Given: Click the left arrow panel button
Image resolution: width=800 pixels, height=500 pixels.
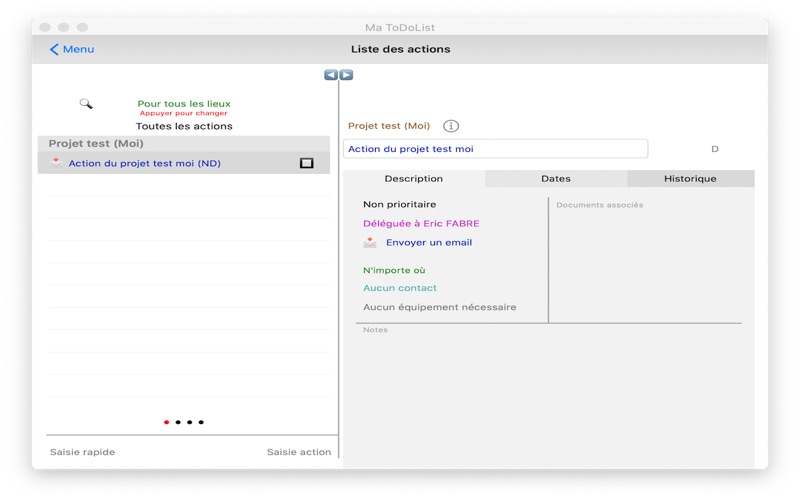Looking at the screenshot, I should point(331,75).
